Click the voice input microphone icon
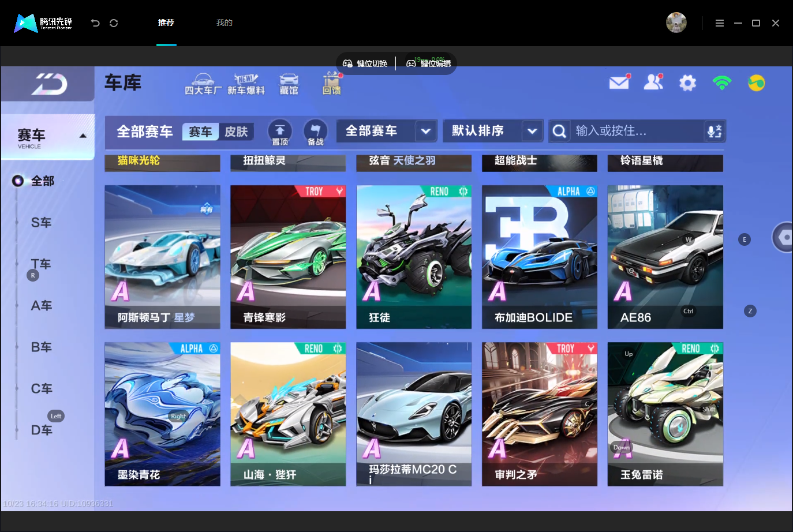 (x=715, y=131)
